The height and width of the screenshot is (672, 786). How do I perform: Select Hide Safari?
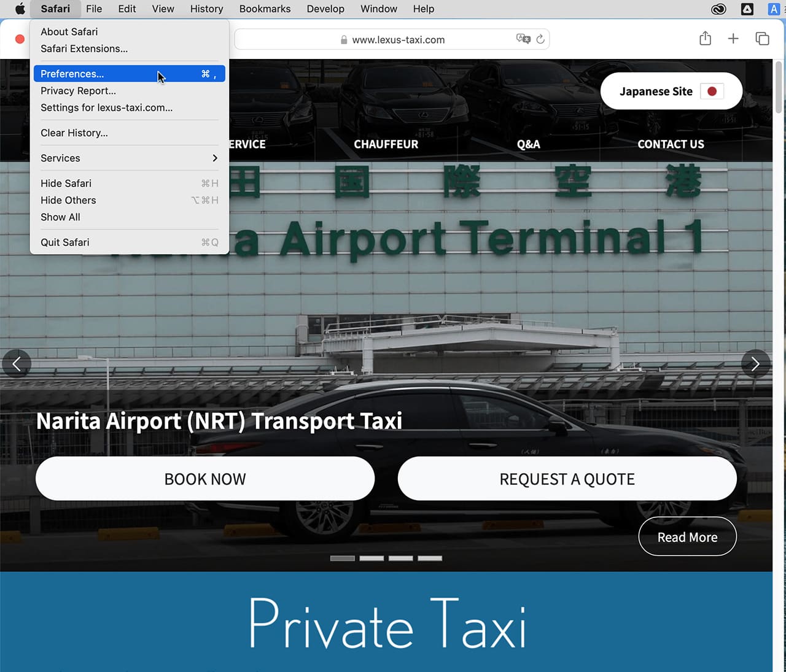click(x=130, y=183)
